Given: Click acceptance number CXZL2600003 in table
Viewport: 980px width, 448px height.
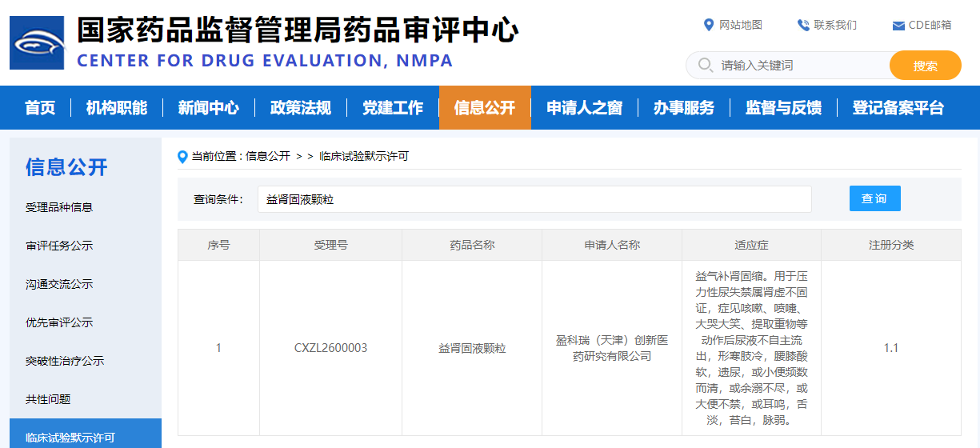Looking at the screenshot, I should [x=330, y=348].
